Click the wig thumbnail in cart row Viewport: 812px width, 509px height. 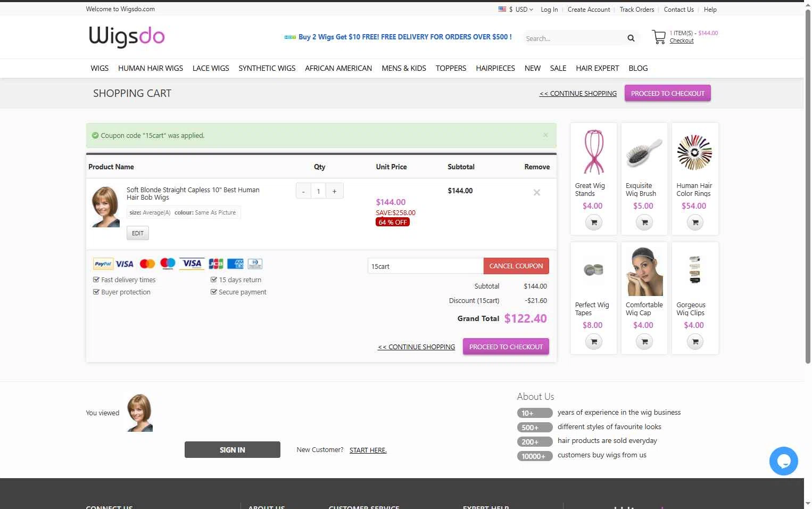[x=106, y=207]
